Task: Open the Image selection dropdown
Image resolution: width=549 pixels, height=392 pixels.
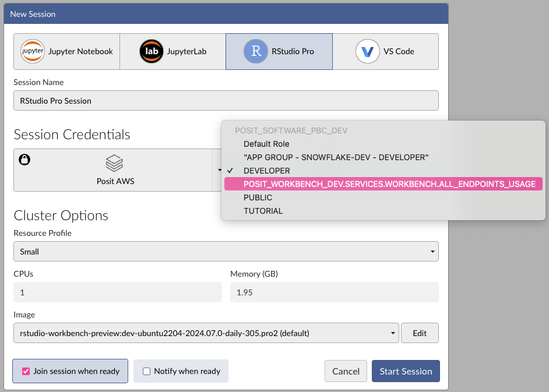Action: 206,333
